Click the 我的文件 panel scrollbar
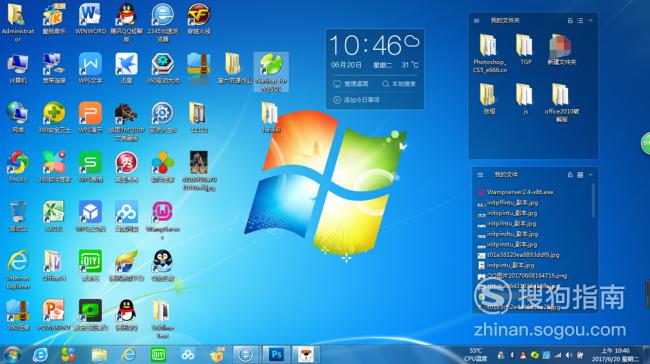650x364 pixels. click(594, 201)
